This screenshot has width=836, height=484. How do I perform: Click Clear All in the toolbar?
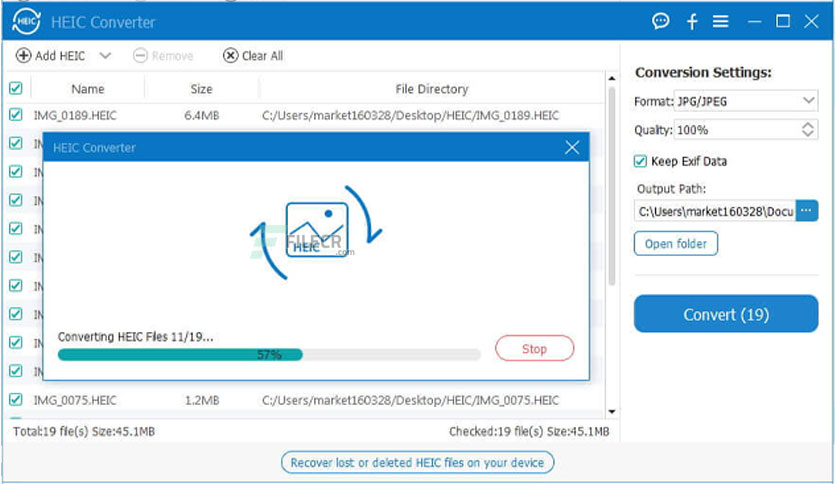tap(253, 55)
